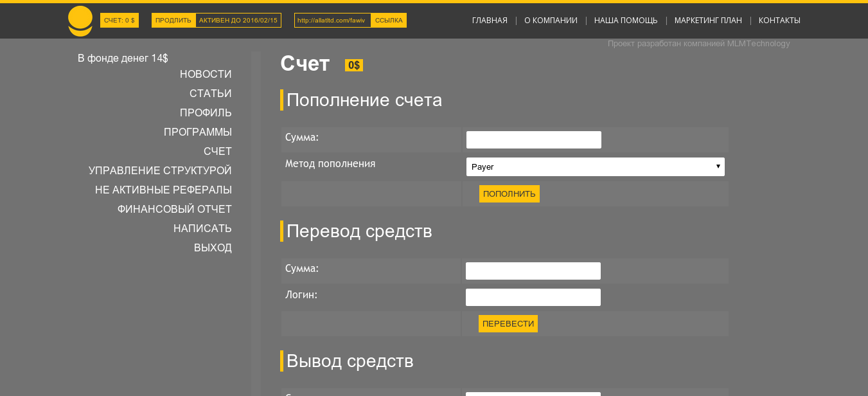The image size is (868, 396).
Task: Click ВЫХОД to log out
Action: point(213,248)
